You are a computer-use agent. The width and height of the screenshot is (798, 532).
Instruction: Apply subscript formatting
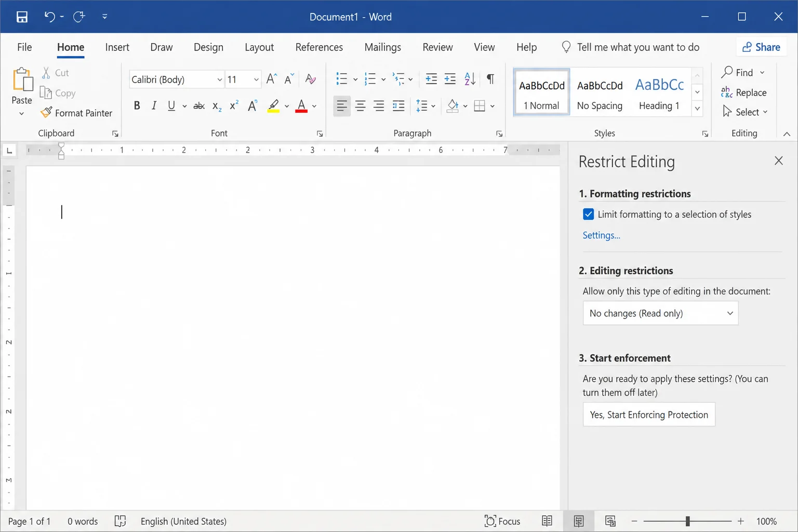pyautogui.click(x=217, y=106)
